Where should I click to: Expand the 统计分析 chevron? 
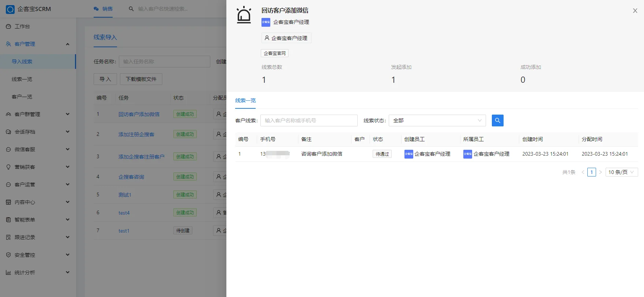68,272
